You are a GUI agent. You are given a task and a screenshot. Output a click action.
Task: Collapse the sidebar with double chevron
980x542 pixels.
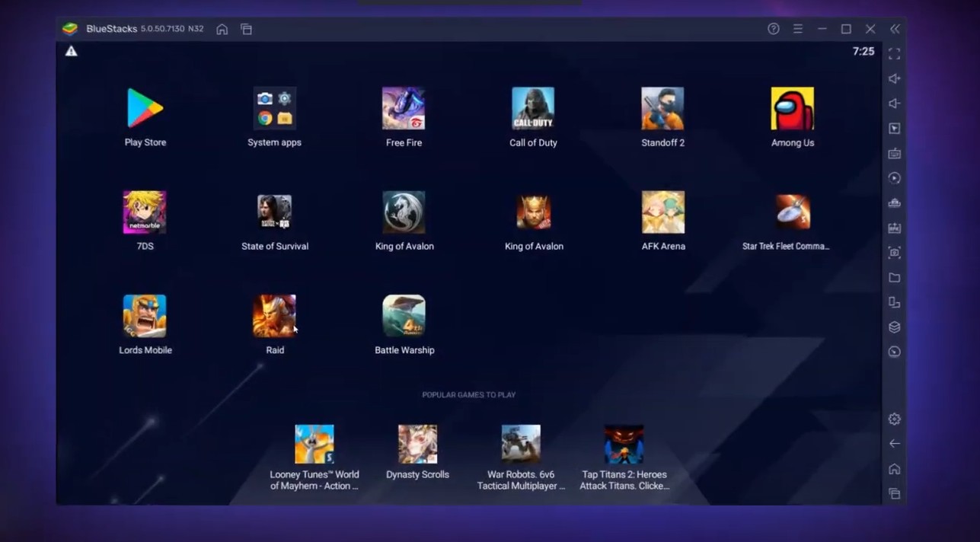(895, 29)
